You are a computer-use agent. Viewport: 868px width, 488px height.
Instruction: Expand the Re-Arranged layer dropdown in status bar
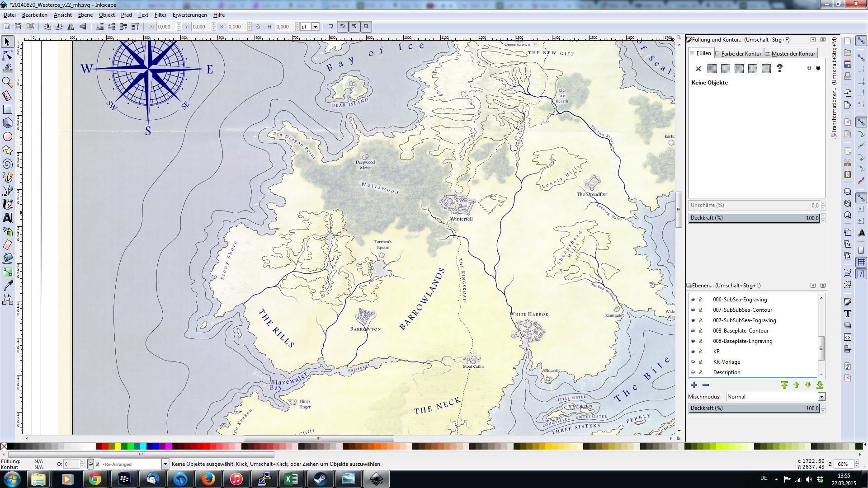pos(165,464)
